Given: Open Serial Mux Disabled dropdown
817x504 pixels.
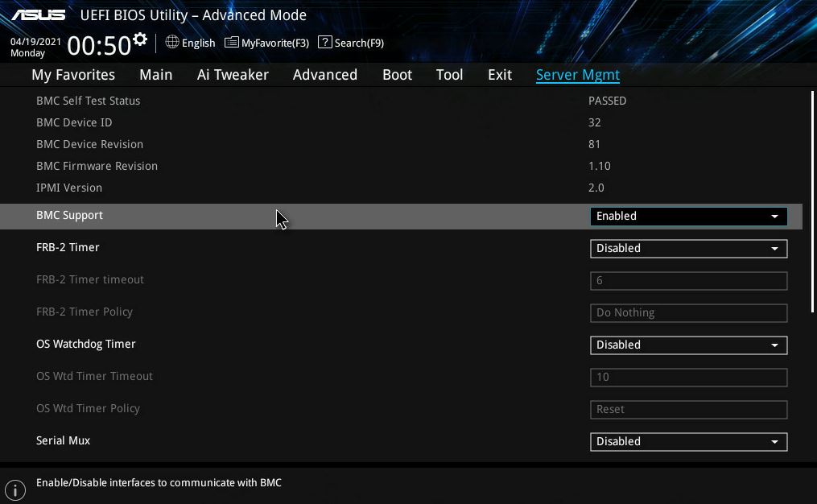Looking at the screenshot, I should point(688,441).
